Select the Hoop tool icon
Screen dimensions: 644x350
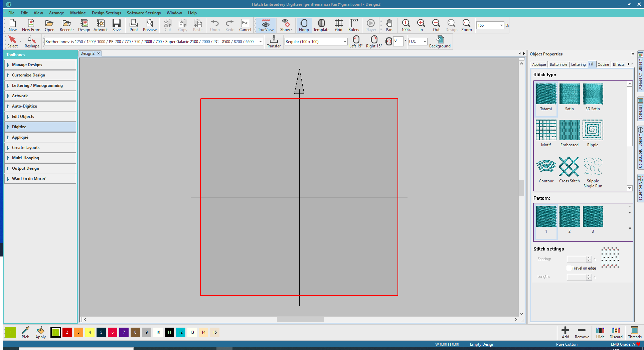click(304, 25)
